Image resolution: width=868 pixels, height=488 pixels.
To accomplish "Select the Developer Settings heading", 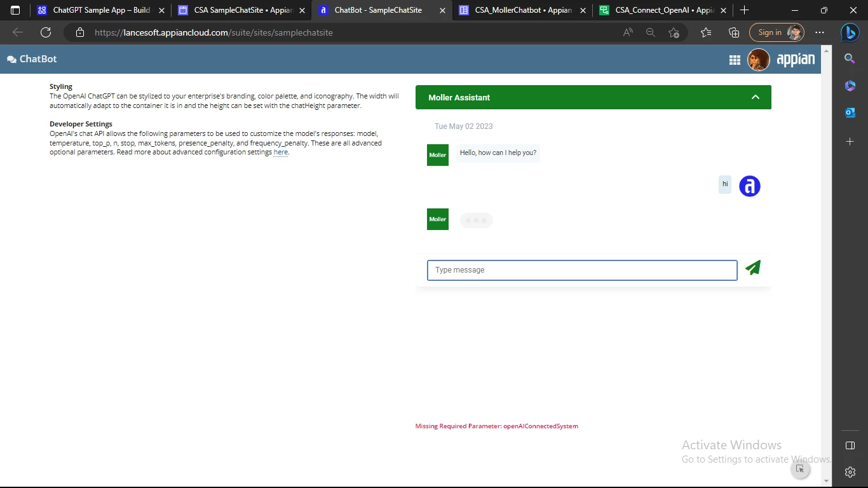I will [x=81, y=124].
